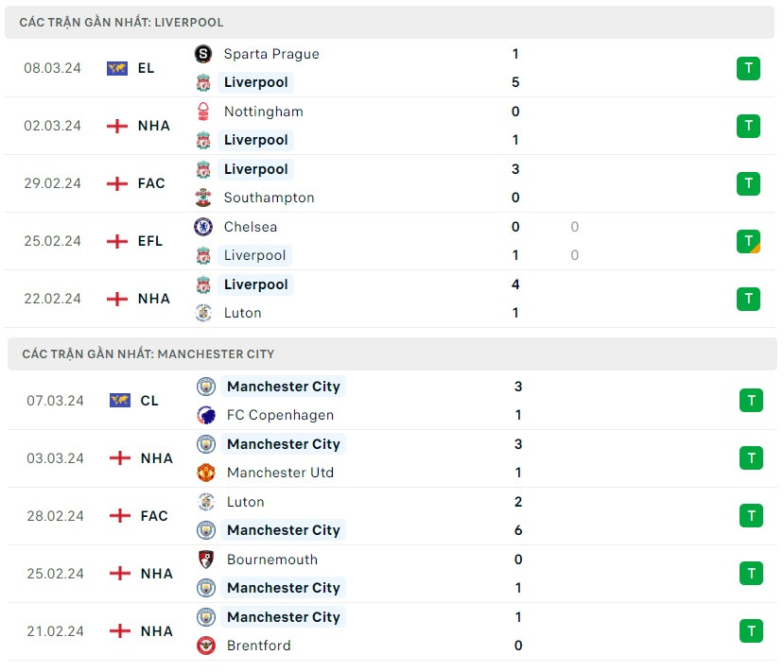Click the win badge for Chelsea match
784x672 pixels.
(748, 241)
